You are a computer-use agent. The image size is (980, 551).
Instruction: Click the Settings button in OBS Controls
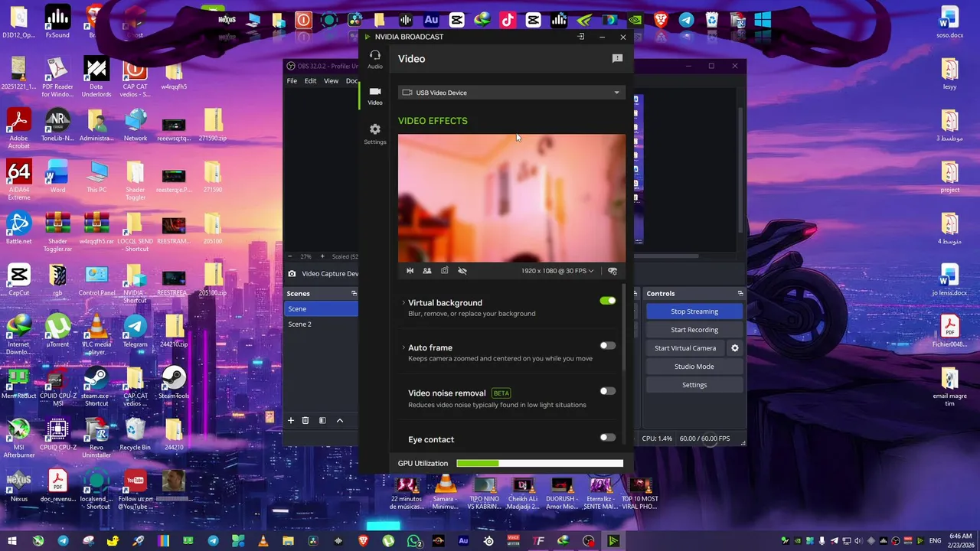(694, 385)
